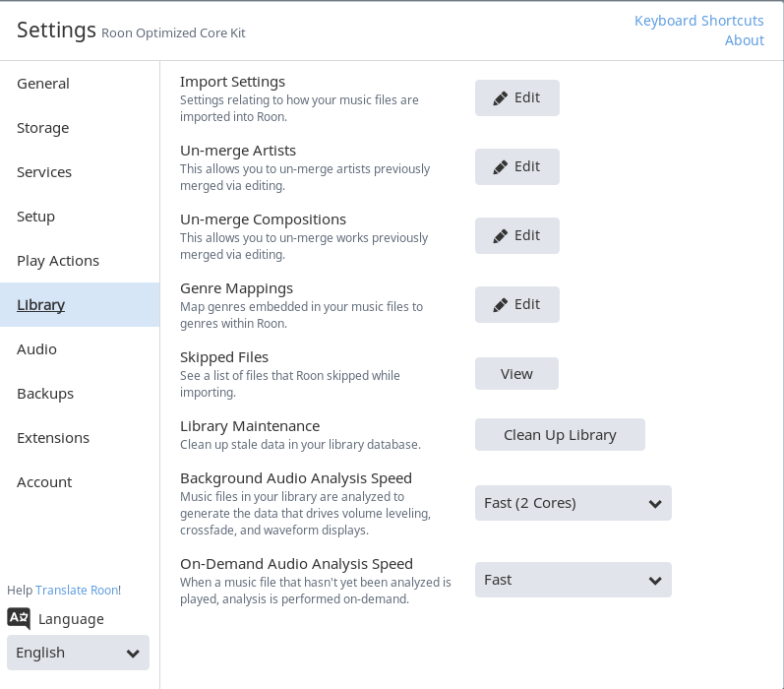Click the pencil icon for Un-merge Compositions
The width and height of the screenshot is (784, 689).
501,236
